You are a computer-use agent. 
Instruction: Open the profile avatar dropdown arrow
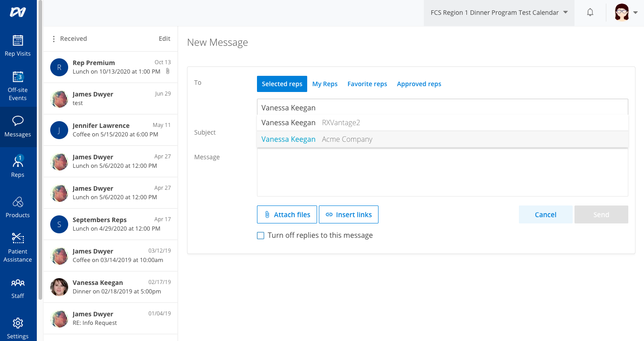click(x=636, y=13)
